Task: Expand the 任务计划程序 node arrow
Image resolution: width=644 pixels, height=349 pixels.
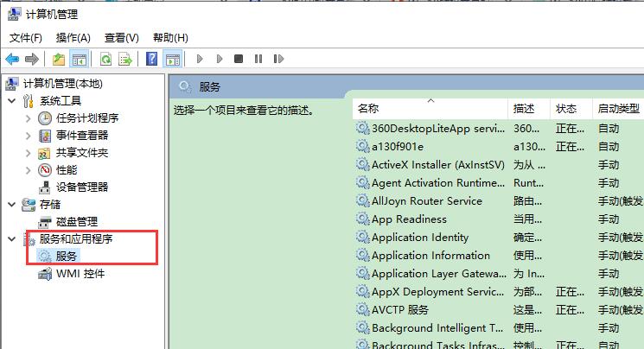Action: (x=28, y=118)
